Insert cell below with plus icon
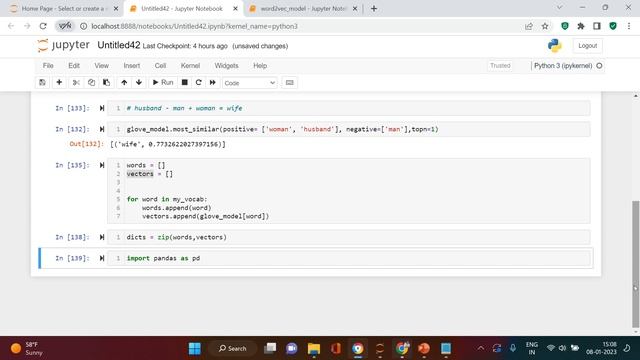 pos(59,82)
